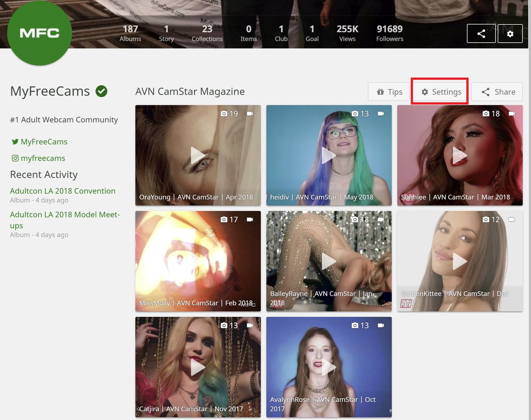The height and width of the screenshot is (420, 531).
Task: Click the video camera icon on heidiv
Action: click(x=381, y=114)
